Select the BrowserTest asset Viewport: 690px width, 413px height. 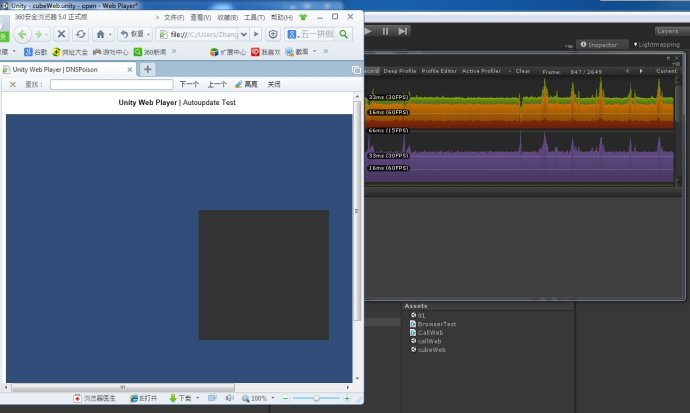(437, 324)
